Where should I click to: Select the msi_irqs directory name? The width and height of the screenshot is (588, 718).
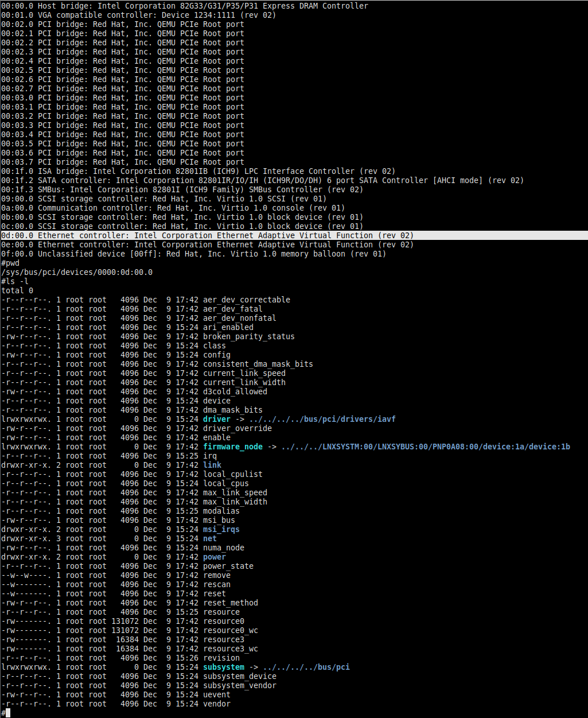pyautogui.click(x=221, y=529)
